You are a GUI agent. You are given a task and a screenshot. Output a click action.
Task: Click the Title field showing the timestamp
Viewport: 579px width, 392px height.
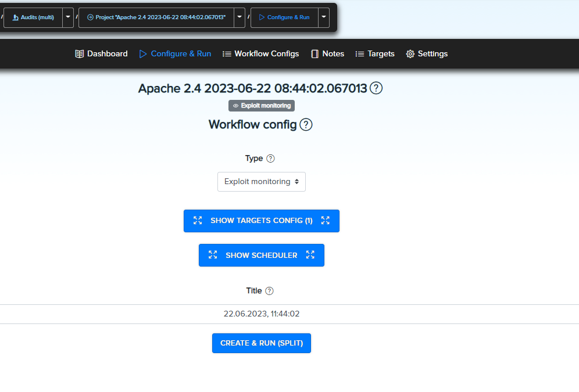tap(261, 314)
